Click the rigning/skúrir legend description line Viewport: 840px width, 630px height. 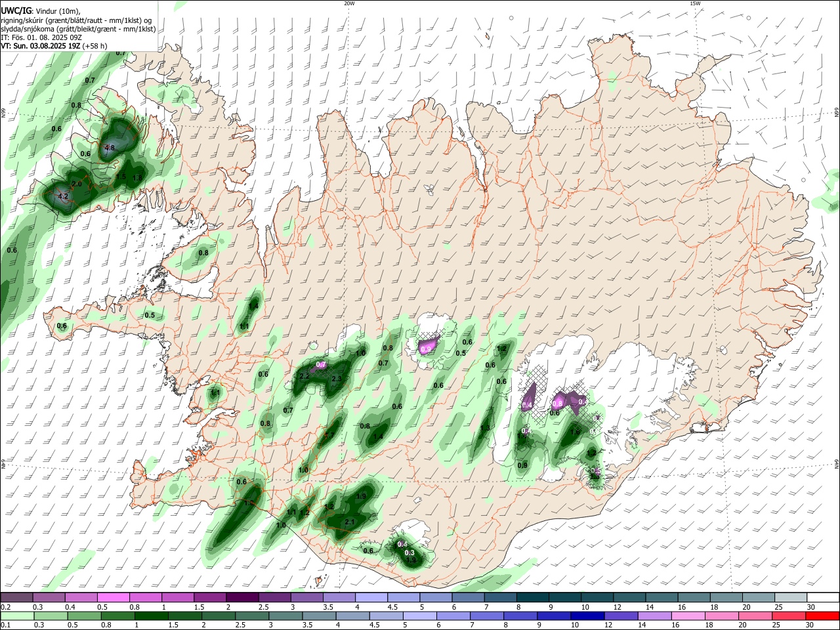[76, 20]
